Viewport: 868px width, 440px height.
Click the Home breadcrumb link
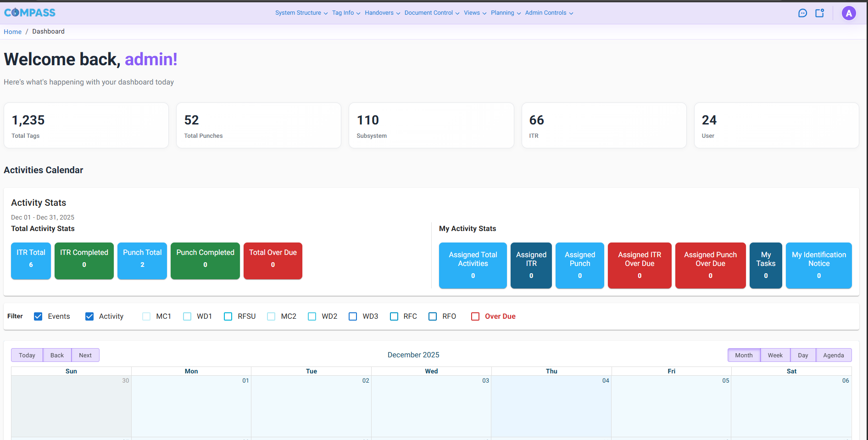[x=12, y=31]
